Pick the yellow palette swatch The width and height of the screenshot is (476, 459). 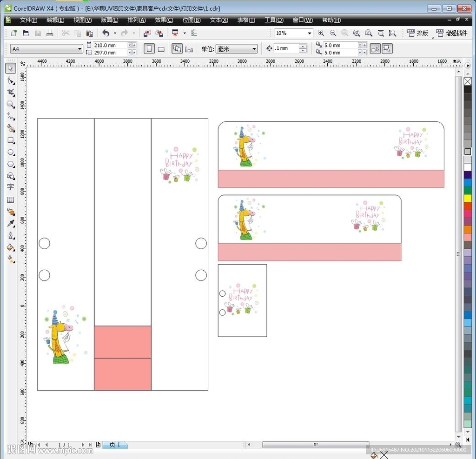point(468,198)
